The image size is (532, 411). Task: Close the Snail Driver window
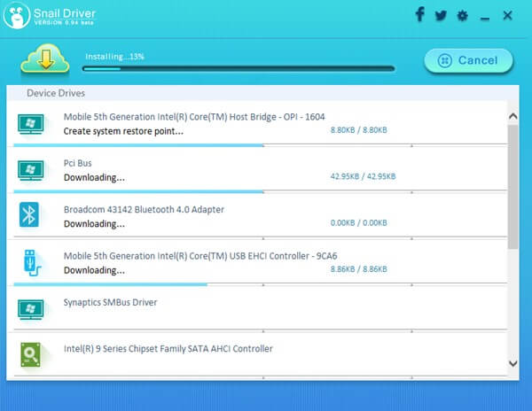click(508, 16)
